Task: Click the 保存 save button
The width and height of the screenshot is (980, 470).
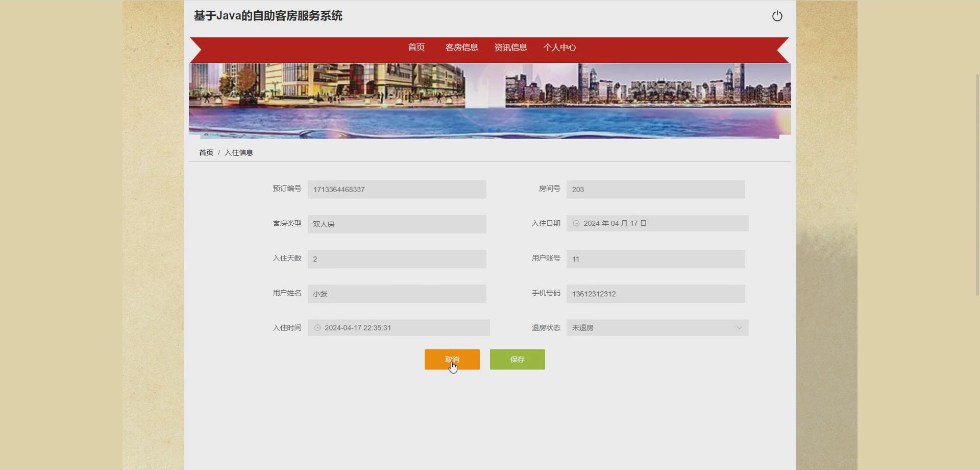Action: pos(517,359)
